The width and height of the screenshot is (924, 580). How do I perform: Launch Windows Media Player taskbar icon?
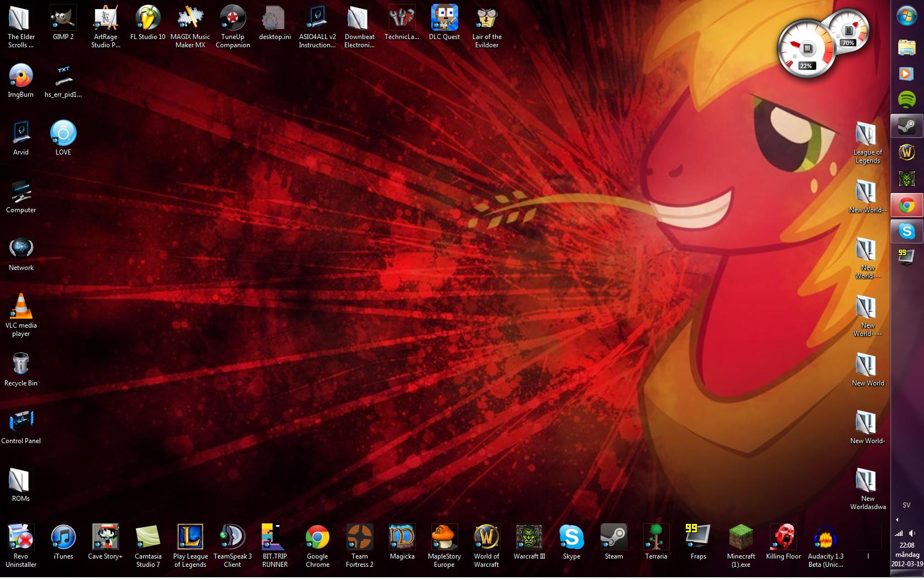906,74
